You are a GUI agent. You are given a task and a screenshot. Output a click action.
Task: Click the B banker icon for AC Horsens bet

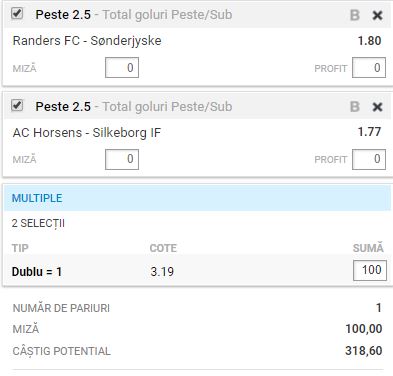355,107
